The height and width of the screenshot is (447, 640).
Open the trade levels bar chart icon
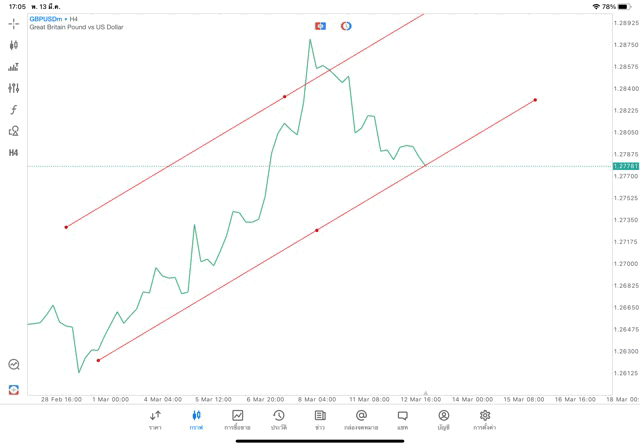14,67
